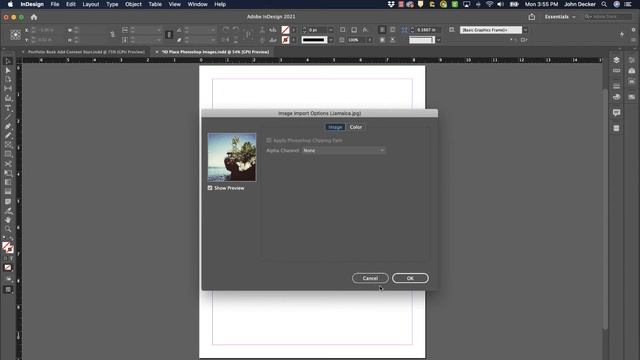This screenshot has width=640, height=360.
Task: Select the Type tool
Action: (x=8, y=108)
